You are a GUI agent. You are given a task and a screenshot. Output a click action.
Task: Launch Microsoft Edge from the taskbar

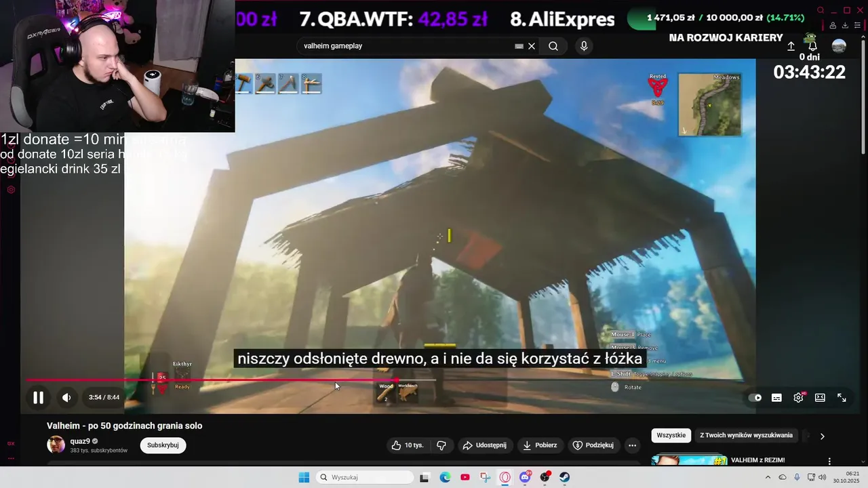point(445,477)
